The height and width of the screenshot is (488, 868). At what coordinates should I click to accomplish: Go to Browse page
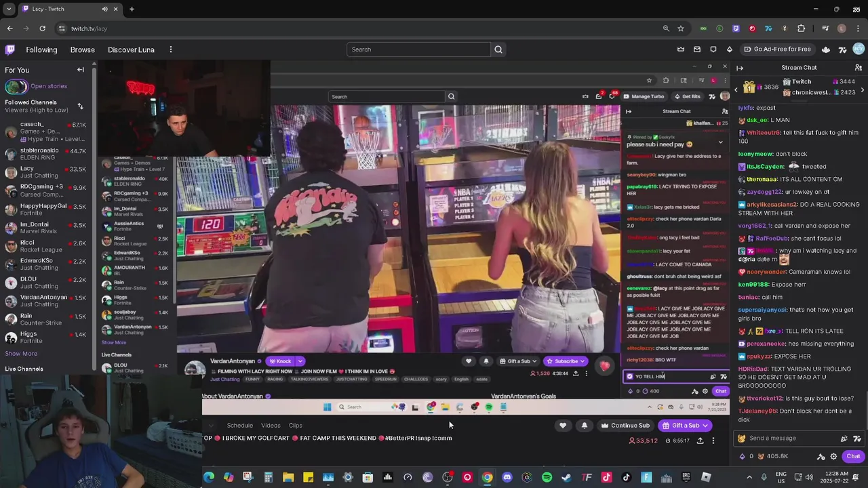pyautogui.click(x=83, y=49)
